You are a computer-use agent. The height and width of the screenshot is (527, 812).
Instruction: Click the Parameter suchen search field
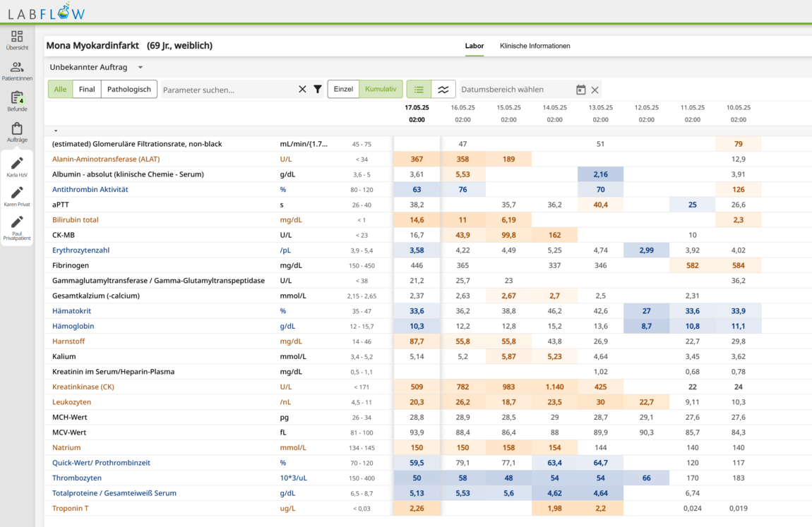226,90
